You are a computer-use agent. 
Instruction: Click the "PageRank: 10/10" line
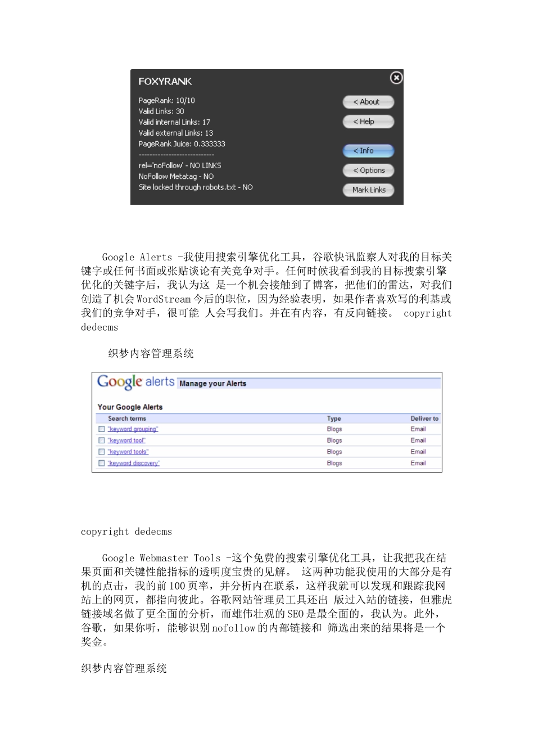coord(167,101)
